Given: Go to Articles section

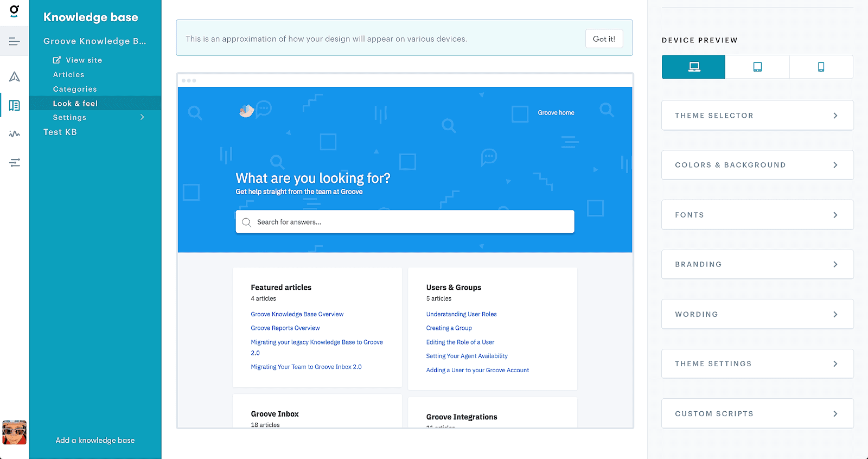Looking at the screenshot, I should click(x=69, y=75).
